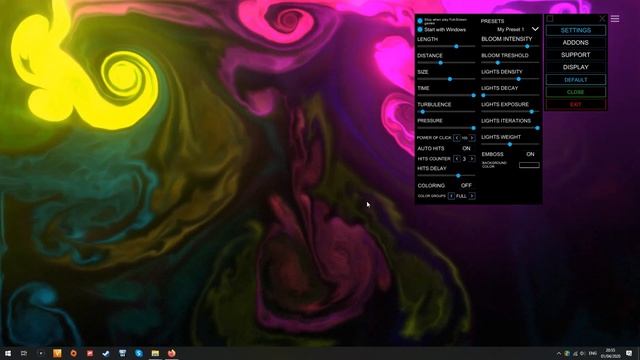Show hidden system tray icons

point(559,353)
